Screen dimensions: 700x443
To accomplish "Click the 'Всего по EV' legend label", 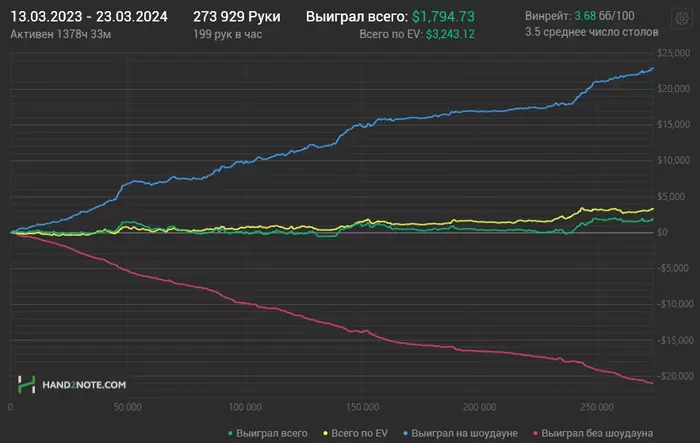I will [359, 433].
